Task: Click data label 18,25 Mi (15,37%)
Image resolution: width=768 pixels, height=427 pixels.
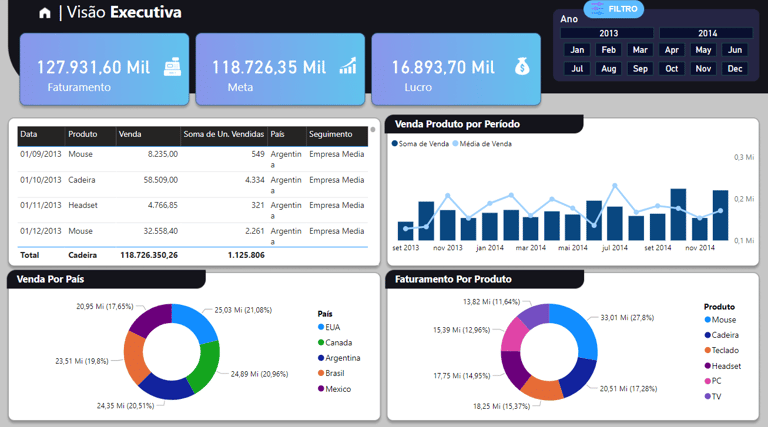Action: 501,406
